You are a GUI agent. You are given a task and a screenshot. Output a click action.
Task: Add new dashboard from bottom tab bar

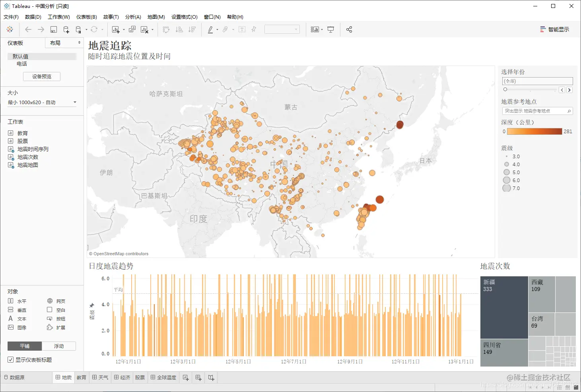tap(198, 378)
